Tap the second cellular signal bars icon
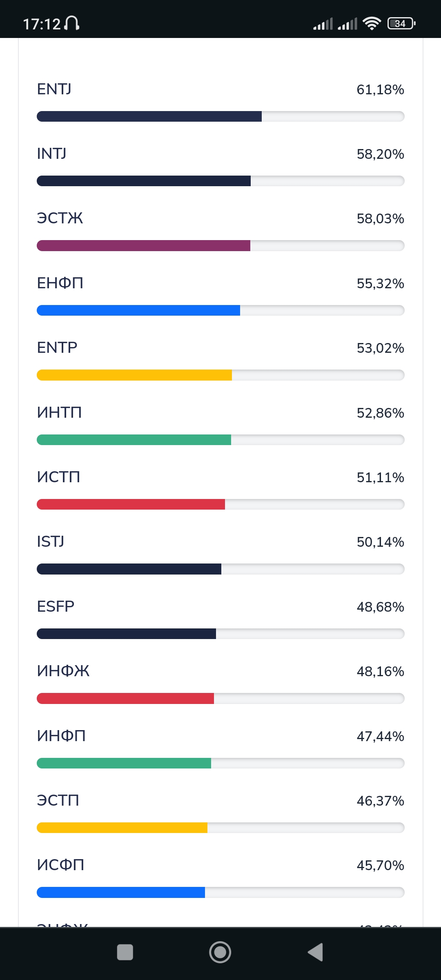 (347, 24)
